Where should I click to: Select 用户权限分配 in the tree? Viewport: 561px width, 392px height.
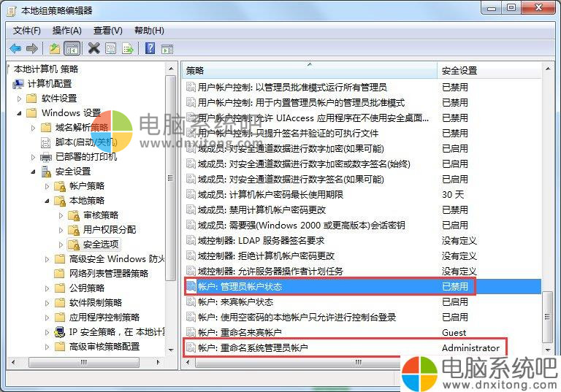click(109, 229)
